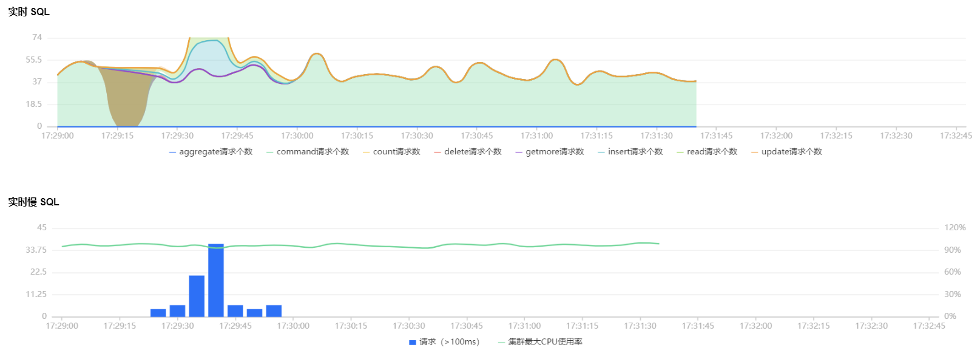This screenshot has height=356, width=980.
Task: Click the 17:31:45 tick on the top chart
Action: [716, 135]
